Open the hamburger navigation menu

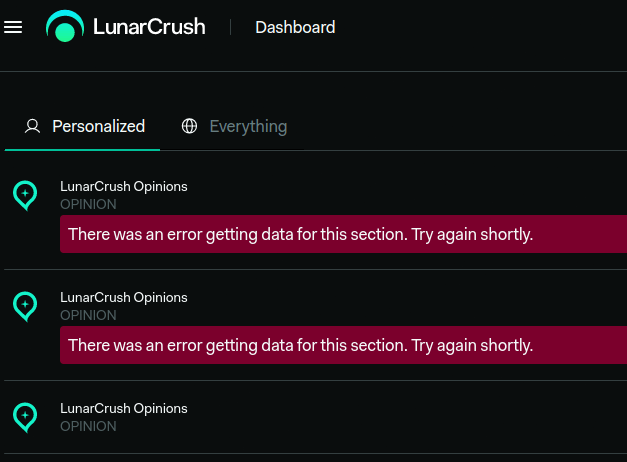click(x=13, y=27)
